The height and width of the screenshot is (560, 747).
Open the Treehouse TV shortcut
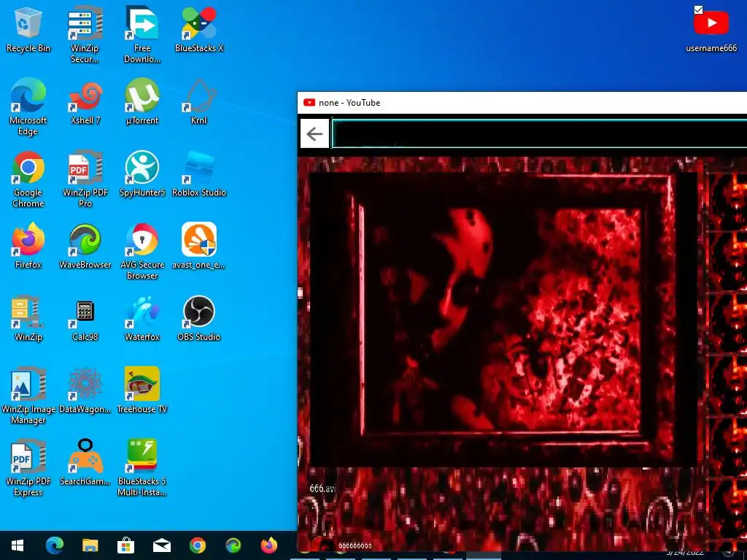[x=142, y=391]
